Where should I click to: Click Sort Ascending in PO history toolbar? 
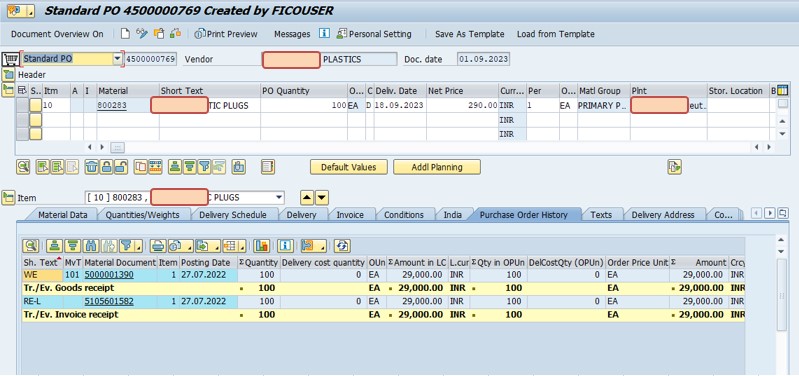(x=54, y=246)
